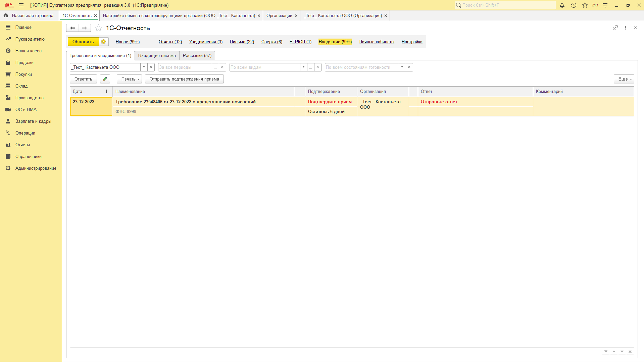Open Зарплата и кадры section
Image resolution: width=644 pixels, height=362 pixels.
pos(33,121)
